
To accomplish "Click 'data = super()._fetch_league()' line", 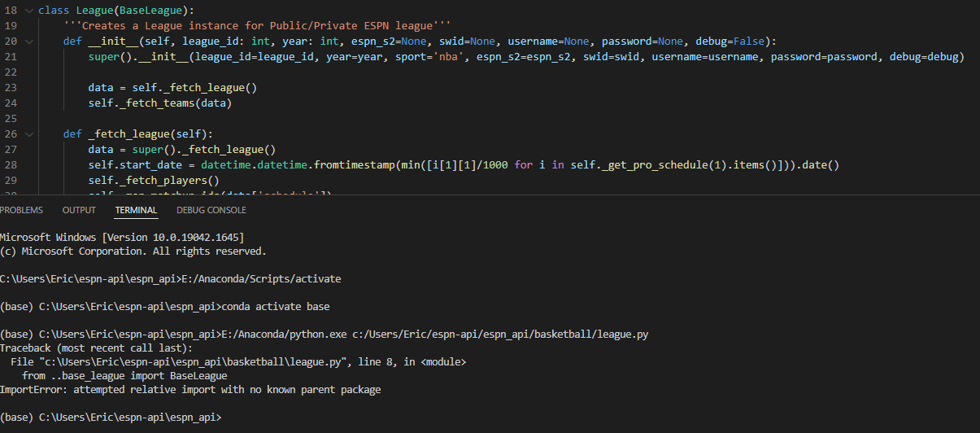I will tap(182, 150).
